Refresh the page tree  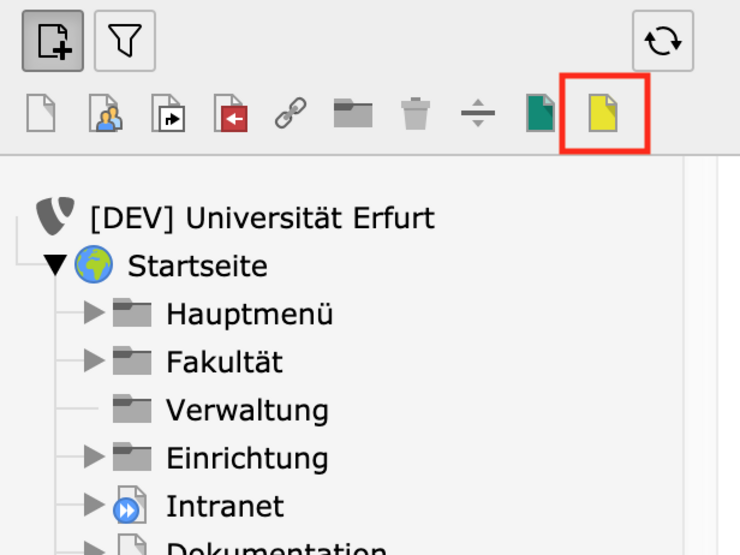click(x=662, y=41)
